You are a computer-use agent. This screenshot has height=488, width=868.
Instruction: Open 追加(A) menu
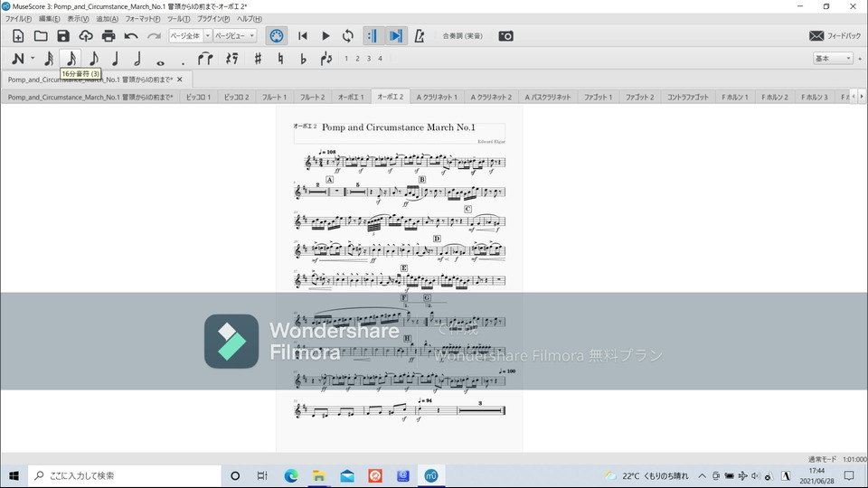tap(107, 19)
